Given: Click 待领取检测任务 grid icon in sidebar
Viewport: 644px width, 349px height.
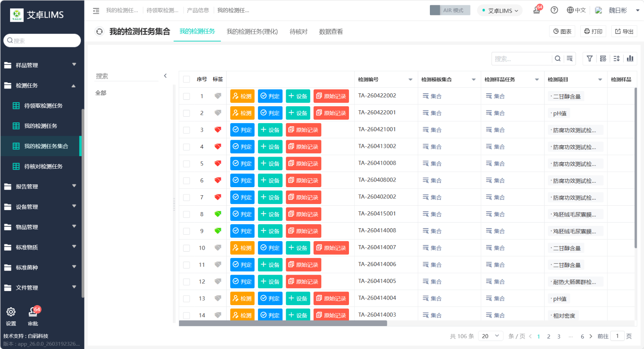Looking at the screenshot, I should [16, 106].
